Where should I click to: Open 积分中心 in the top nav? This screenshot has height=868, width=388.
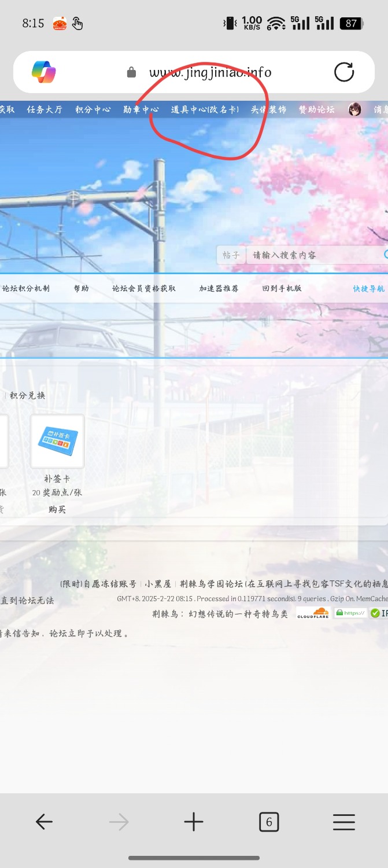click(93, 109)
